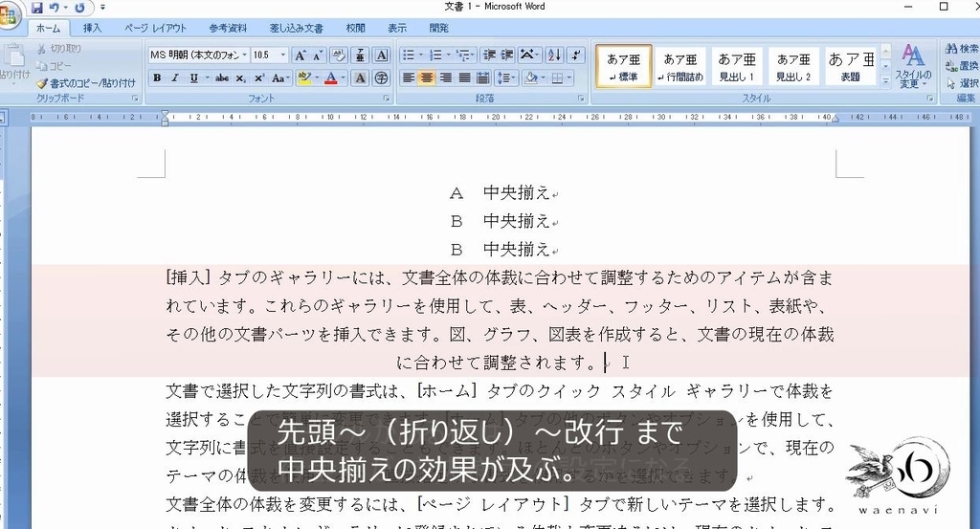Click the Office button
This screenshot has height=529, width=980.
(x=9, y=13)
